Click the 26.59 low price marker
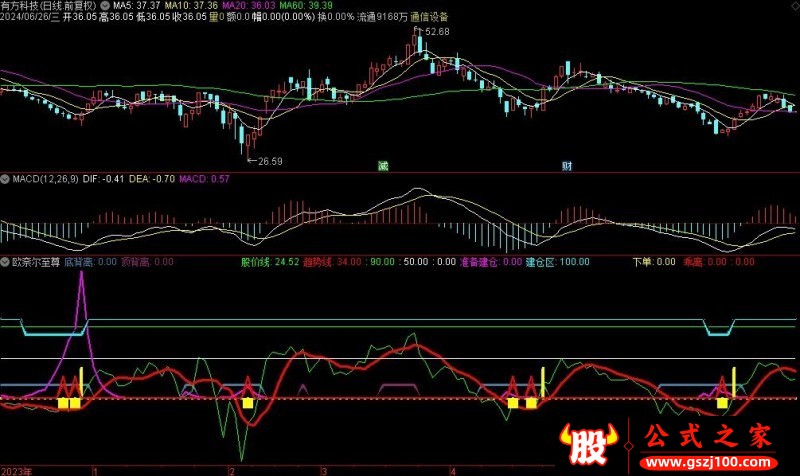Screen dimensions: 800x476 tap(270, 161)
